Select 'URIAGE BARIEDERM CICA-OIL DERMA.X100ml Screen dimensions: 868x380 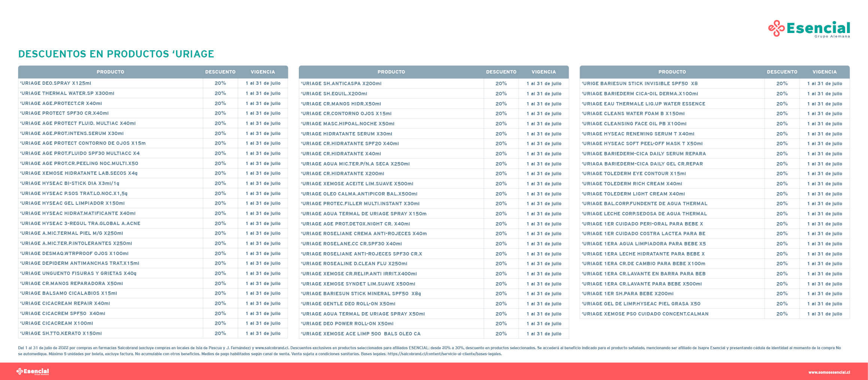point(715,94)
